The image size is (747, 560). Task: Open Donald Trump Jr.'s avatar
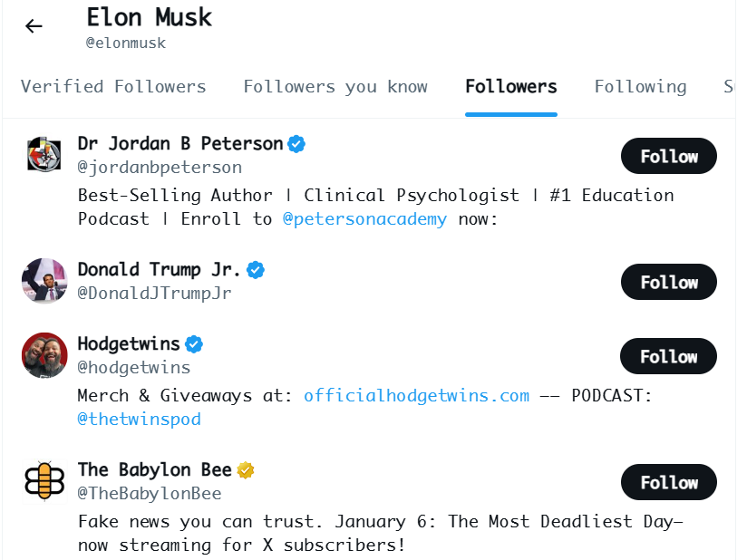(44, 281)
